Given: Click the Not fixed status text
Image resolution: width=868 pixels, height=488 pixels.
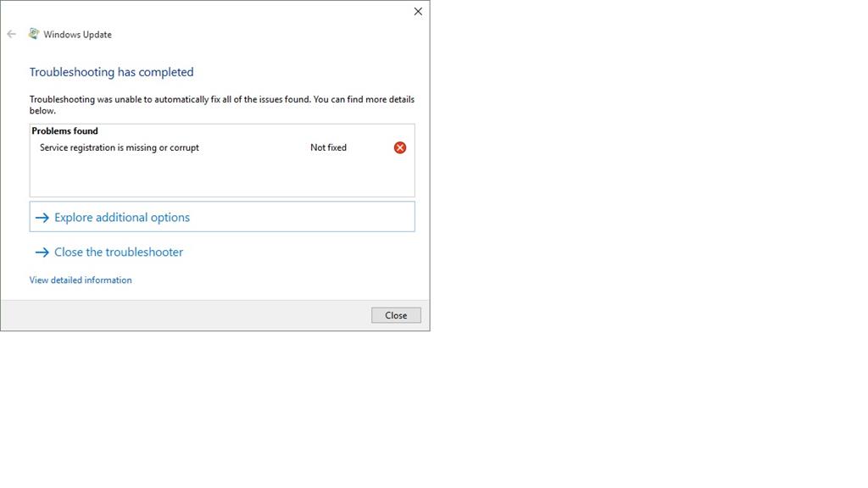Looking at the screenshot, I should tap(328, 147).
